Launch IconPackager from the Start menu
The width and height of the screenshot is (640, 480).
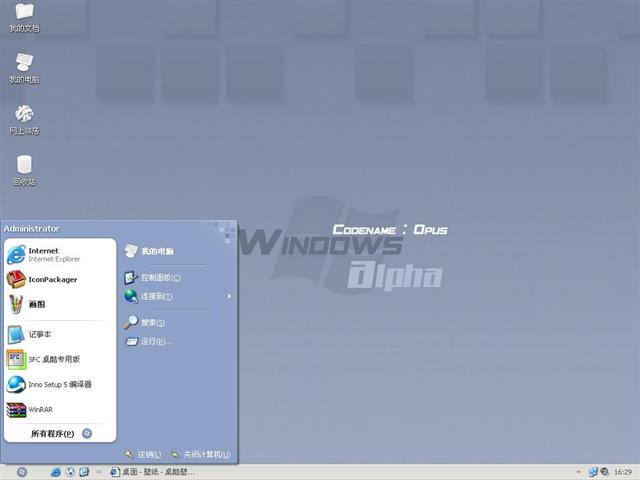(60, 280)
